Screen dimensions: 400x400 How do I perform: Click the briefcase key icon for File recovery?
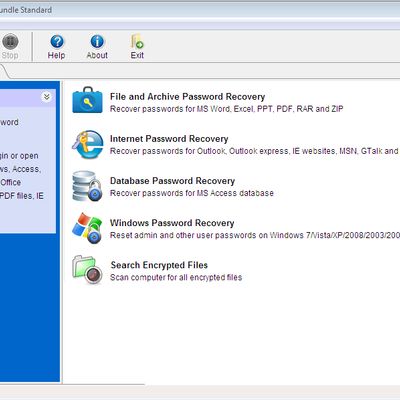pyautogui.click(x=87, y=100)
